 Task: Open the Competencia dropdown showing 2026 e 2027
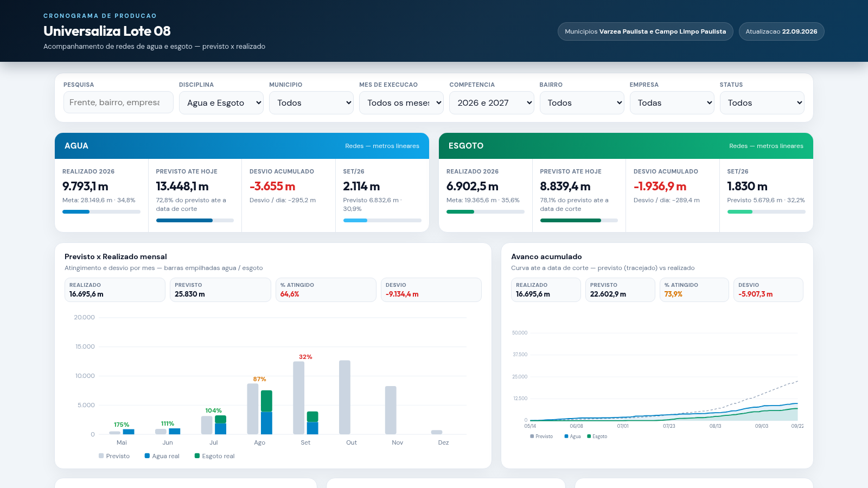pyautogui.click(x=492, y=102)
